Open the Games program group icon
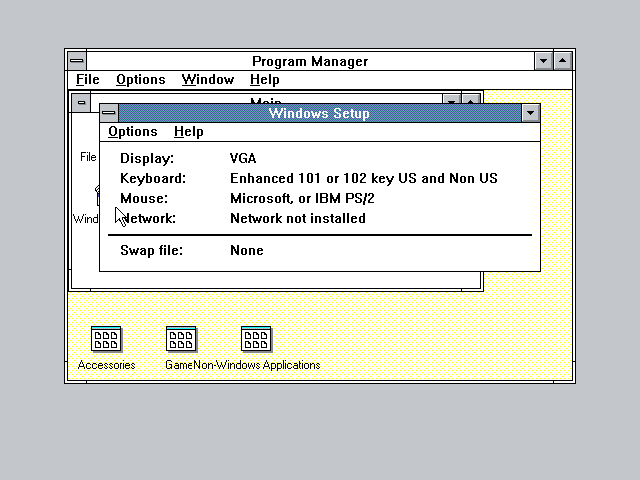 pyautogui.click(x=181, y=339)
